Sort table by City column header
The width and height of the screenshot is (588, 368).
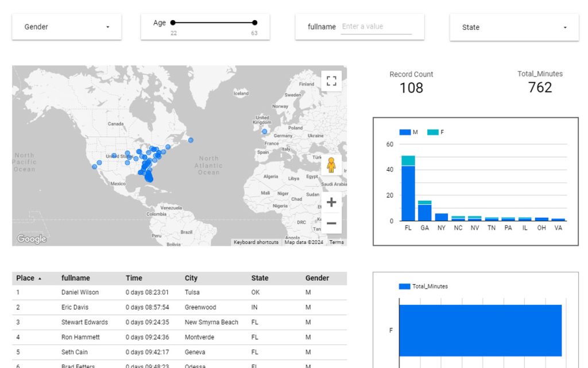191,278
